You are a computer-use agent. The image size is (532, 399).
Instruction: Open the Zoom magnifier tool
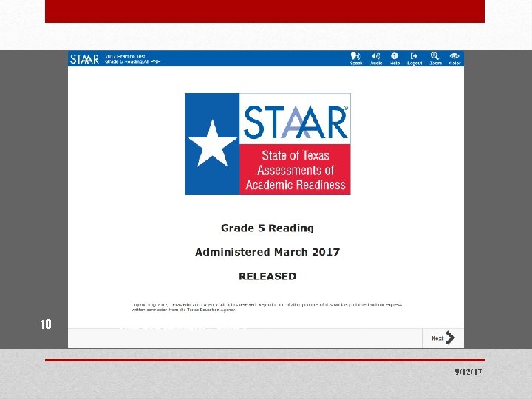pyautogui.click(x=435, y=58)
